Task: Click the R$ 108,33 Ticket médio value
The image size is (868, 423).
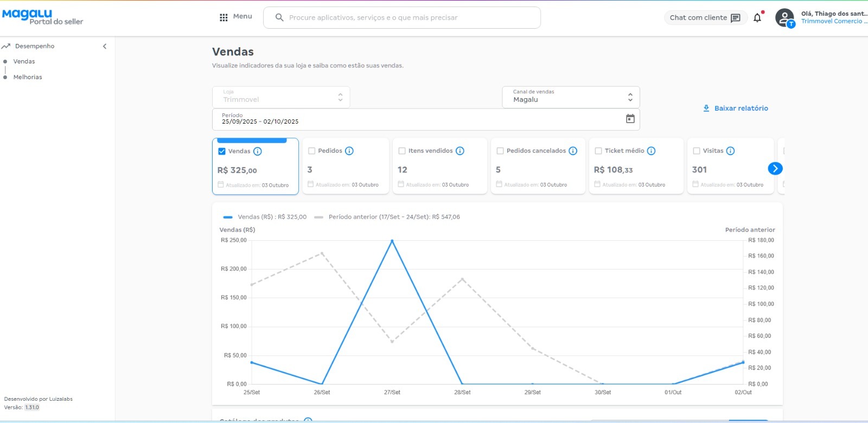Action: point(613,170)
